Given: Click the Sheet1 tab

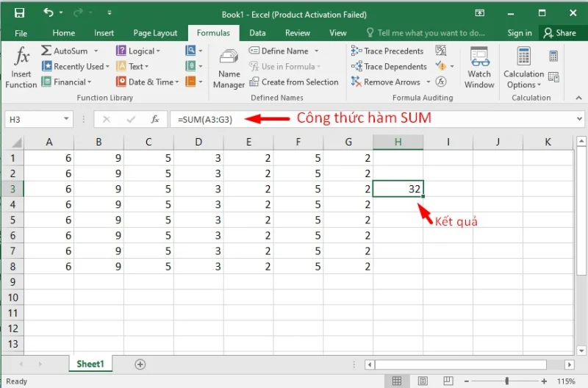Looking at the screenshot, I should click(x=90, y=364).
